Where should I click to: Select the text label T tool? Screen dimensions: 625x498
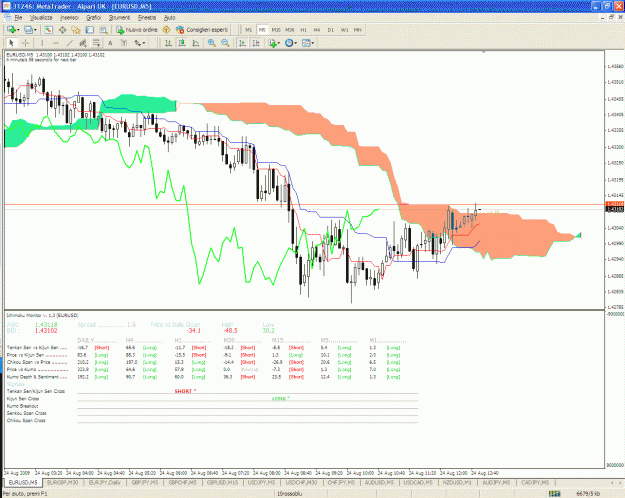click(124, 43)
